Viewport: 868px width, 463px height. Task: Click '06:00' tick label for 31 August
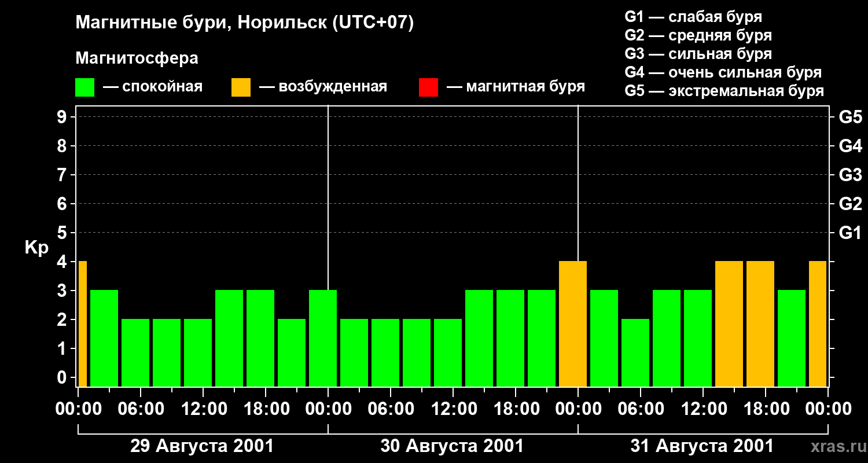(x=641, y=409)
